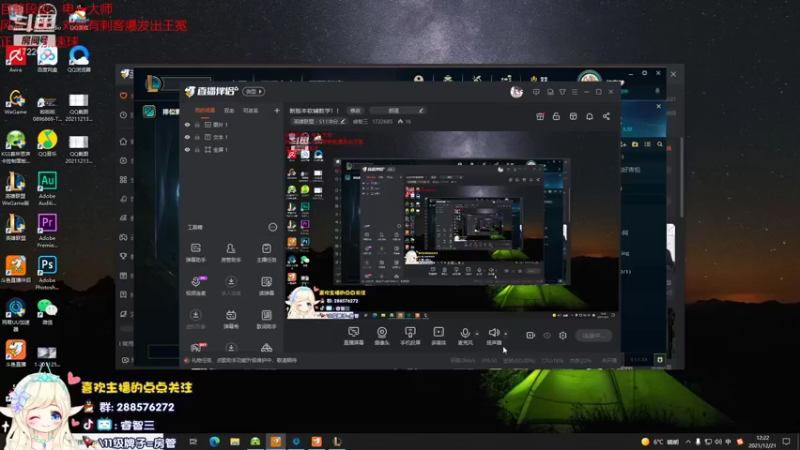Open the 读弹幕 tool

pos(266,286)
